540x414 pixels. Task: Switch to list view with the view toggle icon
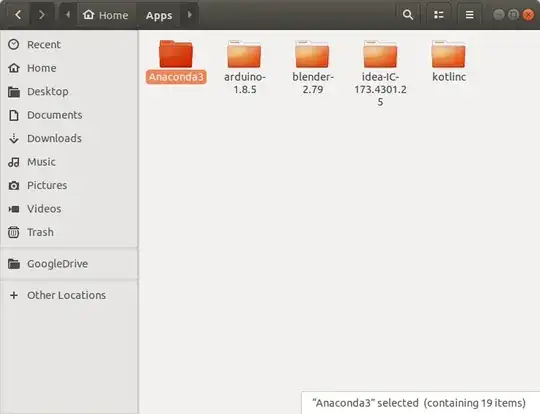(438, 15)
